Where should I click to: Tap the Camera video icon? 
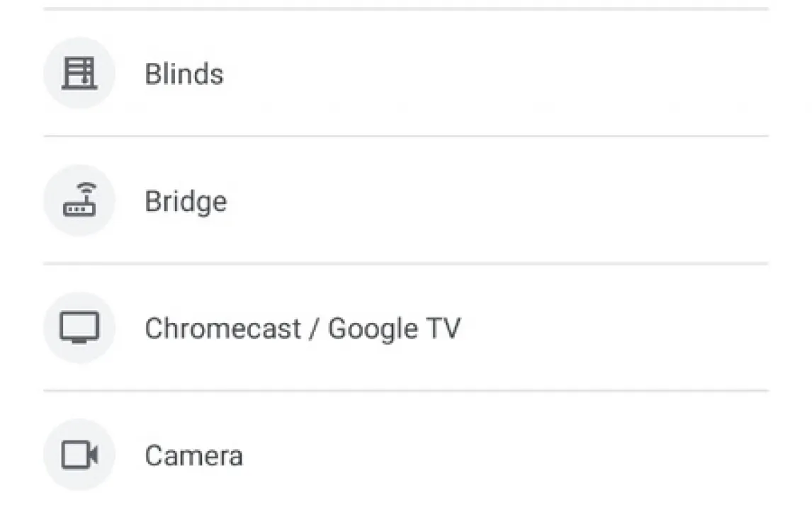[79, 455]
